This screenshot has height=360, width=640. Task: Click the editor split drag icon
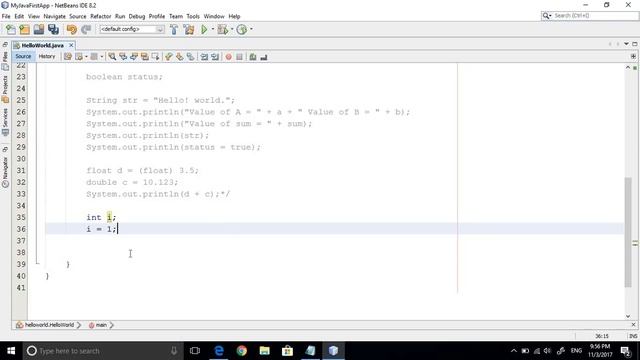[x=633, y=56]
